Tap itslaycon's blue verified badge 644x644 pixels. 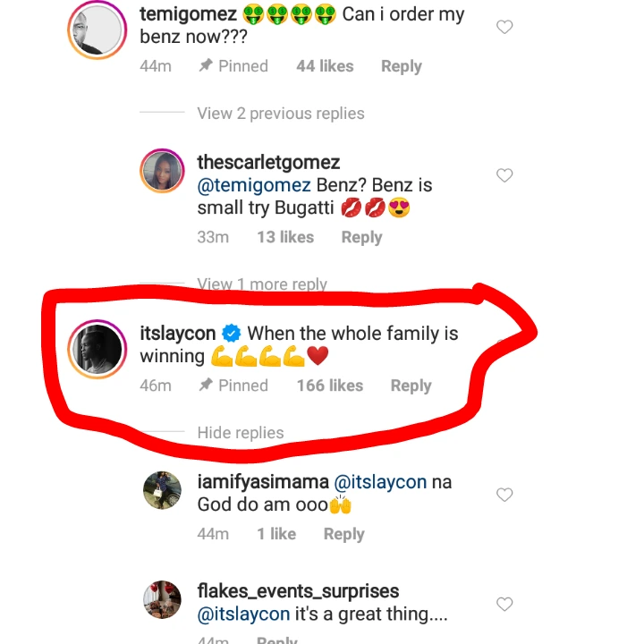[231, 334]
